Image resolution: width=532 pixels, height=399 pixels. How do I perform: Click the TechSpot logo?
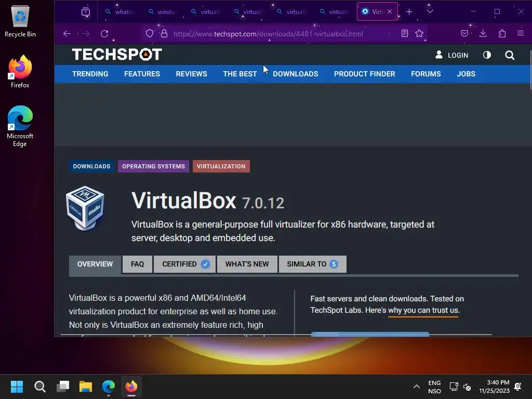(117, 54)
